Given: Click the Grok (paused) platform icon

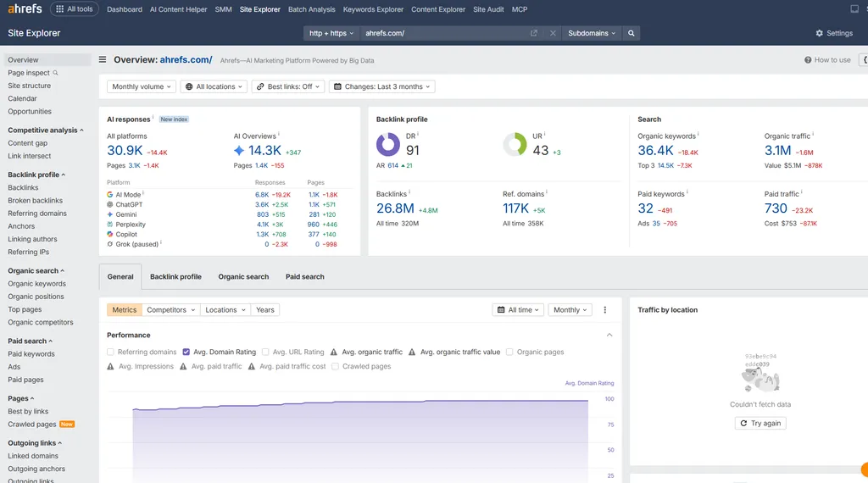Looking at the screenshot, I should 109,244.
